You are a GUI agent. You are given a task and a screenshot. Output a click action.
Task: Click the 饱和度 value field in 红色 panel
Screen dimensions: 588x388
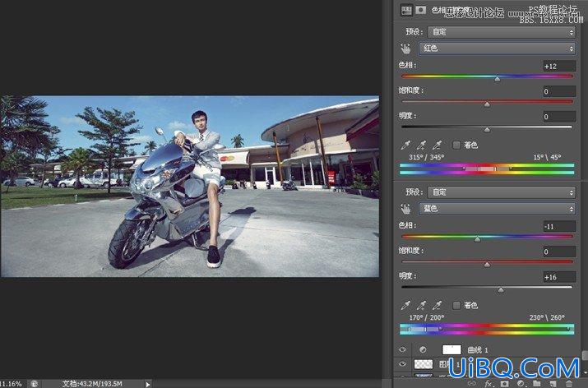pos(559,91)
